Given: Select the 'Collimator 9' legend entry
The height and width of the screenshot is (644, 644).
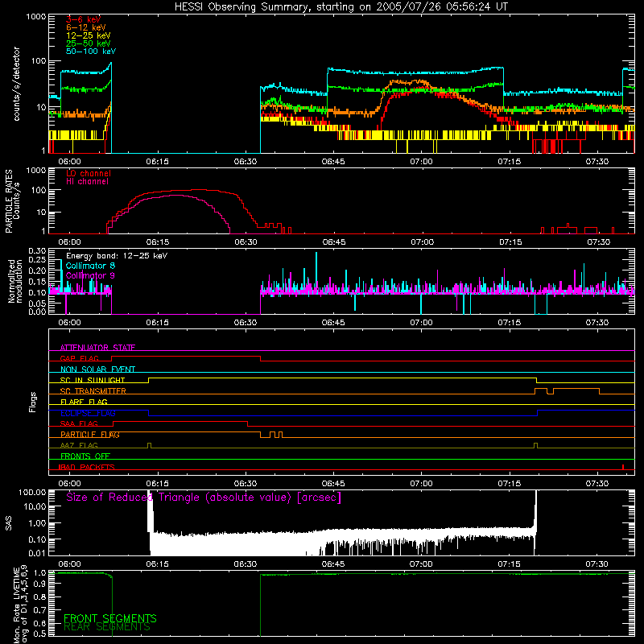Looking at the screenshot, I should tap(90, 275).
